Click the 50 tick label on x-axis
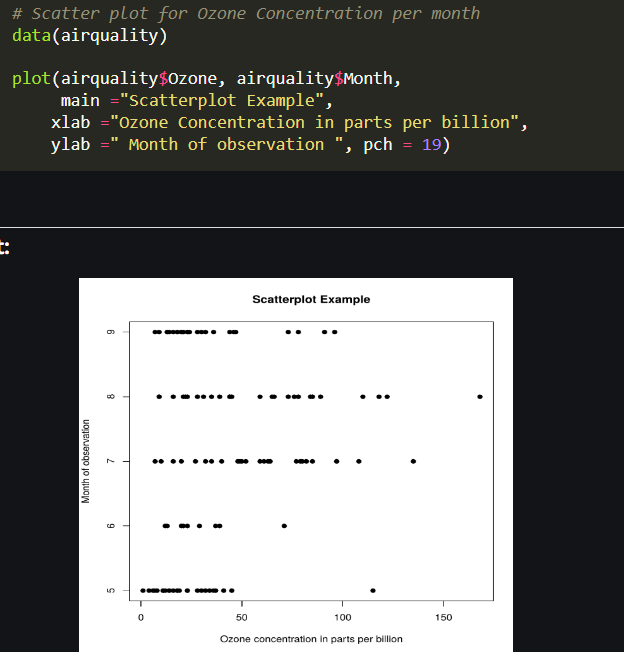The height and width of the screenshot is (652, 624). (242, 617)
